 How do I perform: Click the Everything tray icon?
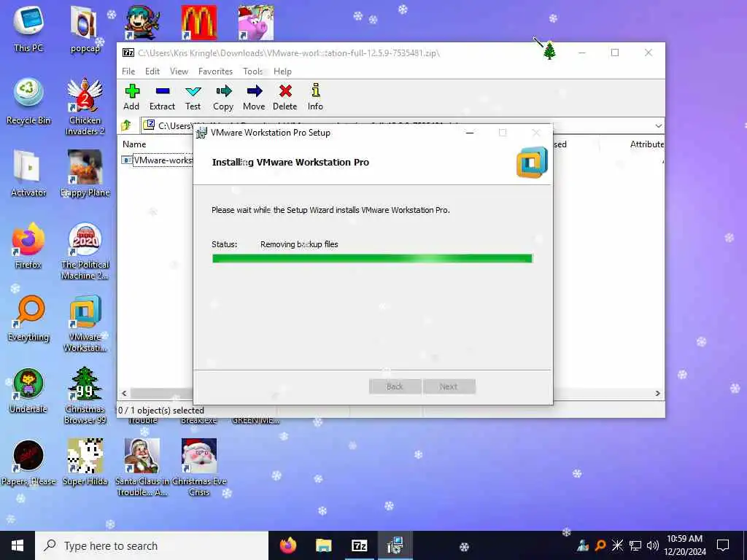pos(600,545)
